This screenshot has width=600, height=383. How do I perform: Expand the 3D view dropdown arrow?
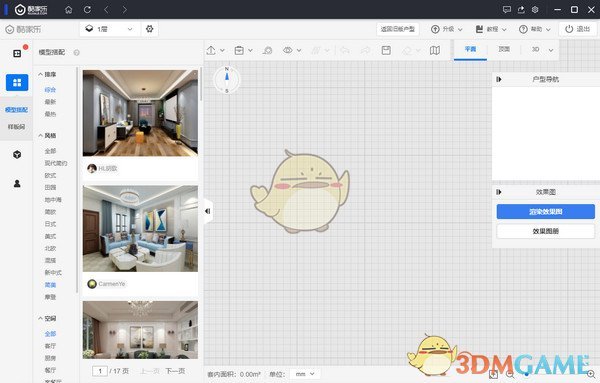551,50
